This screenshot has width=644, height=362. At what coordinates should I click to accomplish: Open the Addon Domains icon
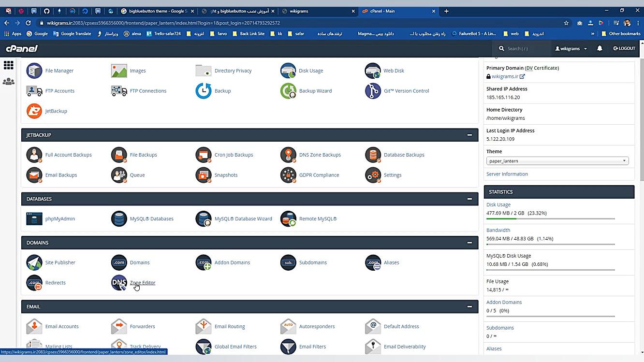click(x=204, y=262)
